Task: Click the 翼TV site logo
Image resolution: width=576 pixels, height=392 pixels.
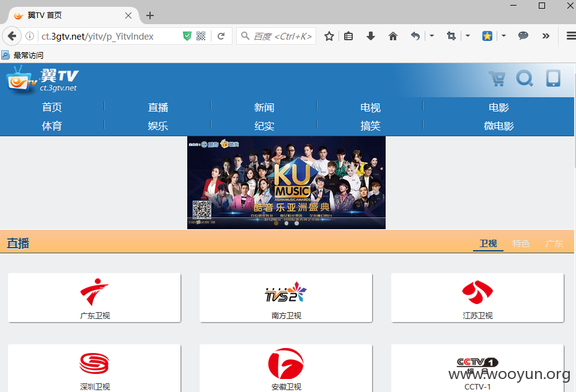Action: tap(42, 80)
